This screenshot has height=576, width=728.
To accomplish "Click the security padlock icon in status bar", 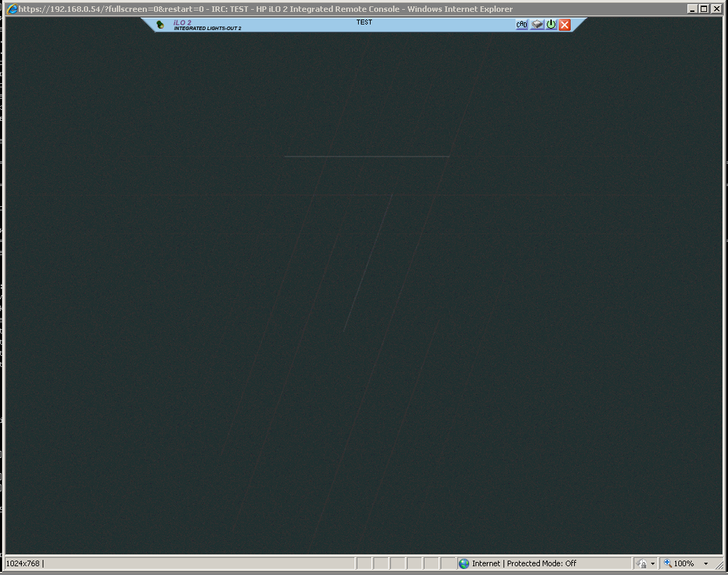I will click(x=642, y=563).
